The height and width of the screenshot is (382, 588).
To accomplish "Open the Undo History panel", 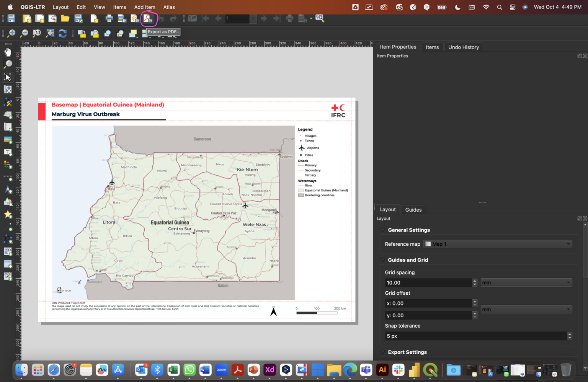I will [463, 47].
